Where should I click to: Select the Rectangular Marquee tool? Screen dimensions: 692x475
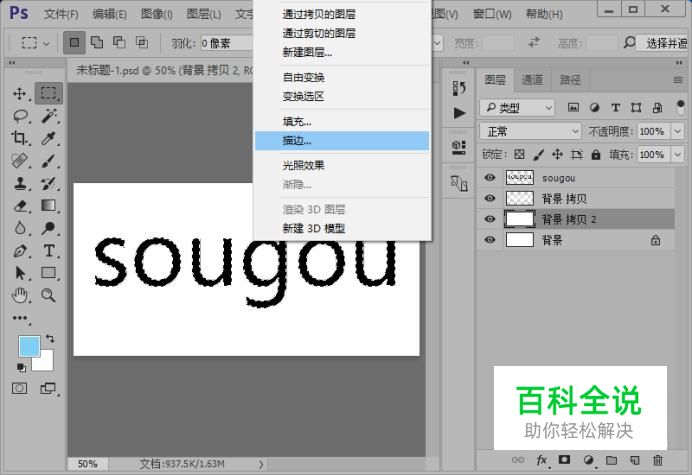pyautogui.click(x=49, y=93)
